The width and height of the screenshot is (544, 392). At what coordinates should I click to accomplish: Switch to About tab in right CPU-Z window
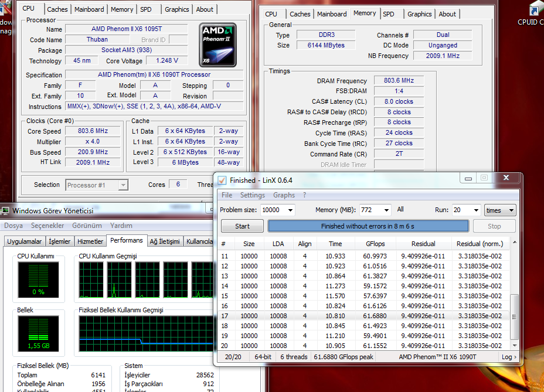tap(447, 14)
